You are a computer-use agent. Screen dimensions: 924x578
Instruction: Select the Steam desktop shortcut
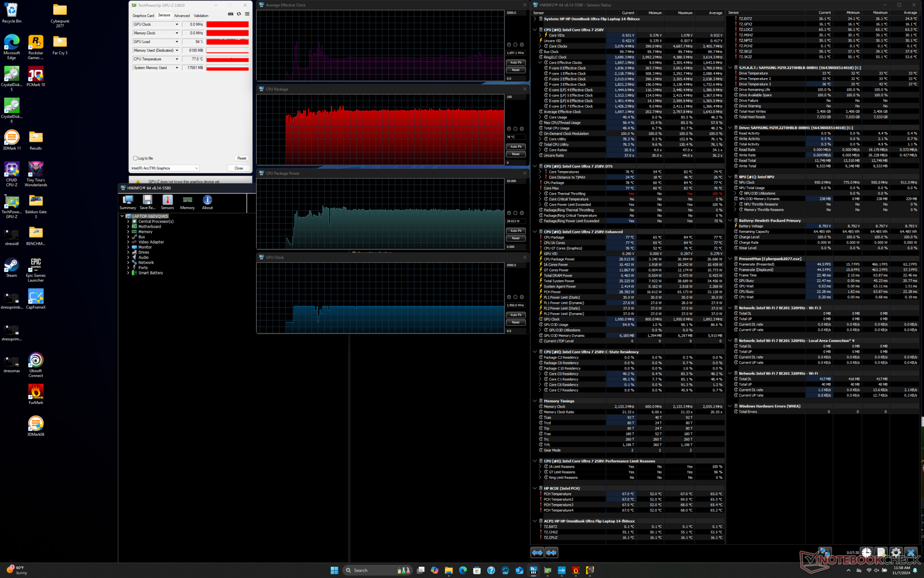point(12,267)
